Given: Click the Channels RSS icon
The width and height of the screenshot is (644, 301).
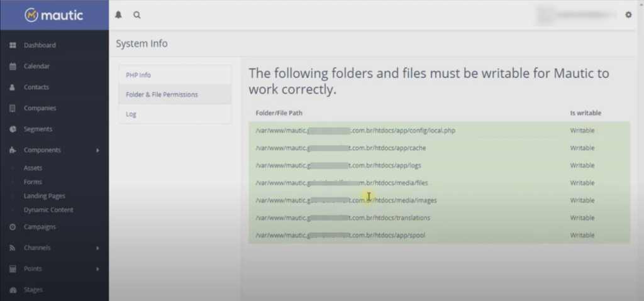Looking at the screenshot, I should tap(13, 248).
